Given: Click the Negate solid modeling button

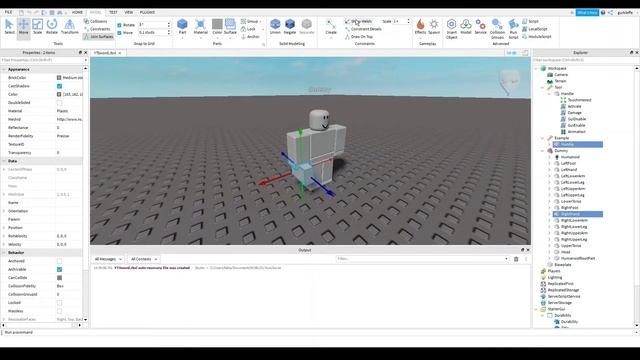Looking at the screenshot, I should pyautogui.click(x=290, y=27).
